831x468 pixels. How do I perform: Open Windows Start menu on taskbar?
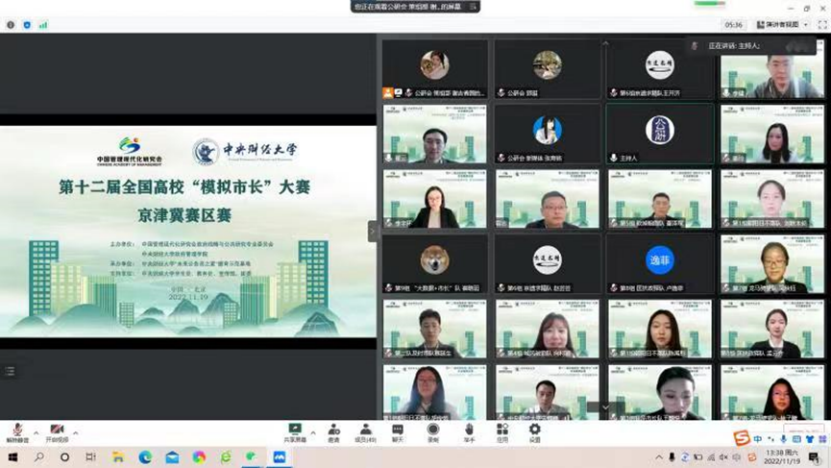coord(12,457)
